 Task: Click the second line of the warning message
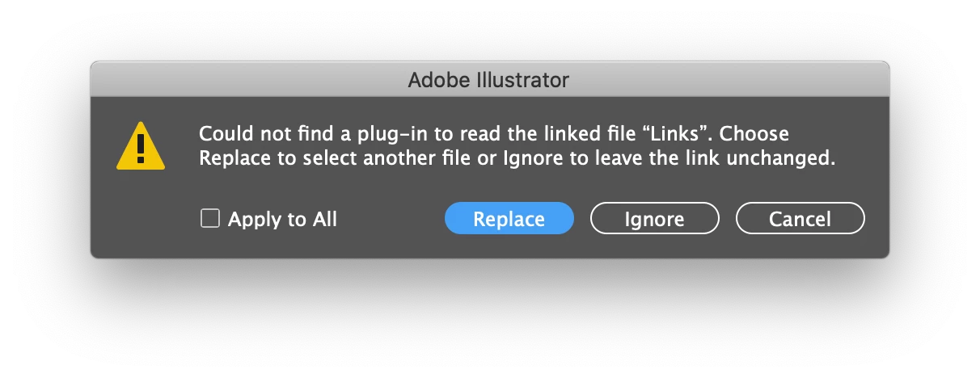517,158
